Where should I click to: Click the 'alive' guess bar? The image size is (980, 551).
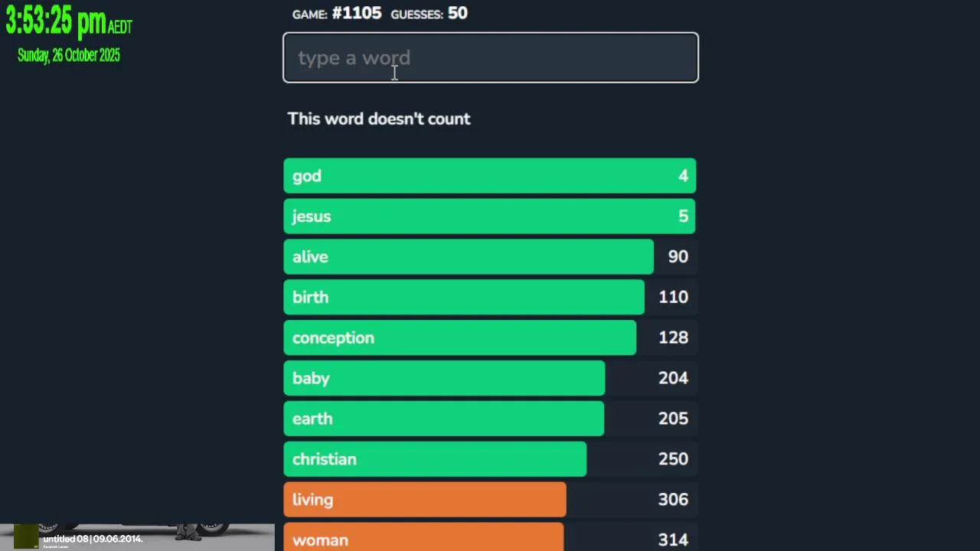[x=468, y=257]
